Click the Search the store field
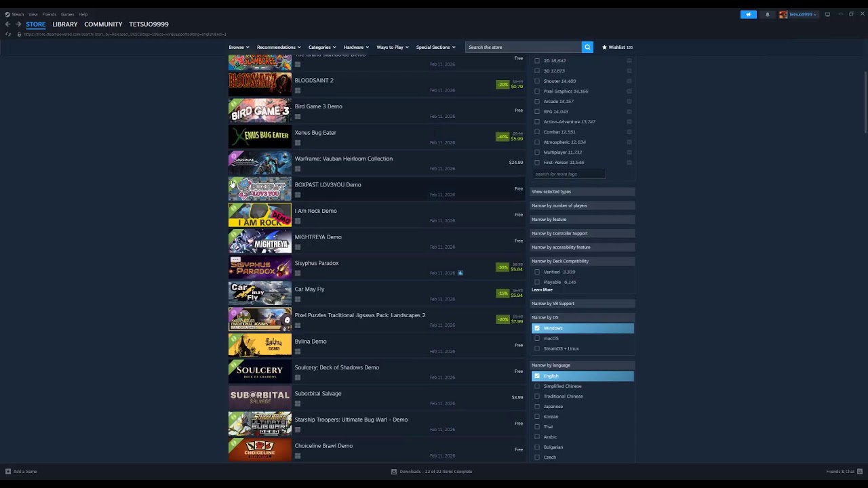The width and height of the screenshot is (868, 488). click(x=524, y=47)
